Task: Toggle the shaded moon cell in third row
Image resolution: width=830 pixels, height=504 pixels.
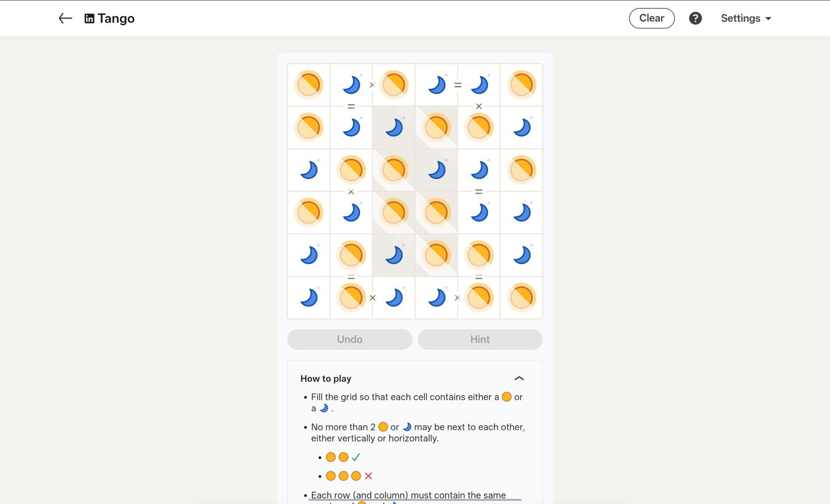Action: (x=436, y=170)
